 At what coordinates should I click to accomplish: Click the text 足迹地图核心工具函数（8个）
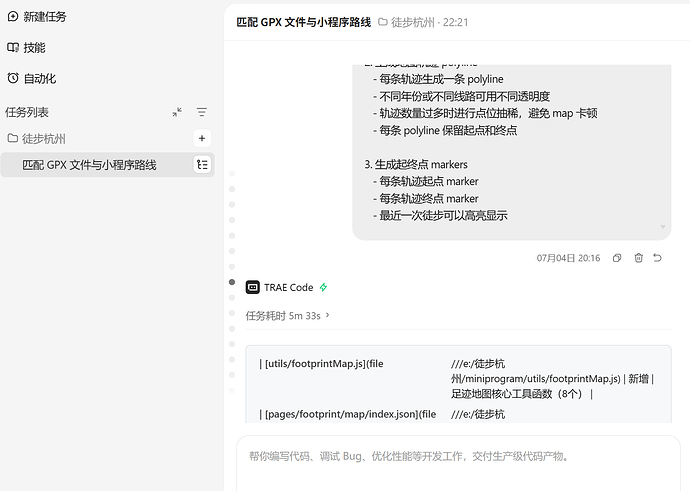pyautogui.click(x=517, y=394)
